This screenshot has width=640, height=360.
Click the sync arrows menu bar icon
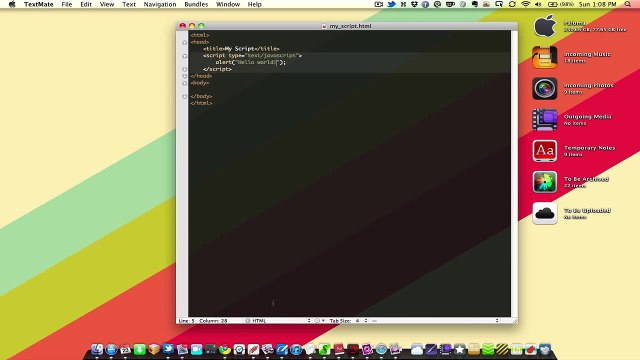tap(512, 4)
